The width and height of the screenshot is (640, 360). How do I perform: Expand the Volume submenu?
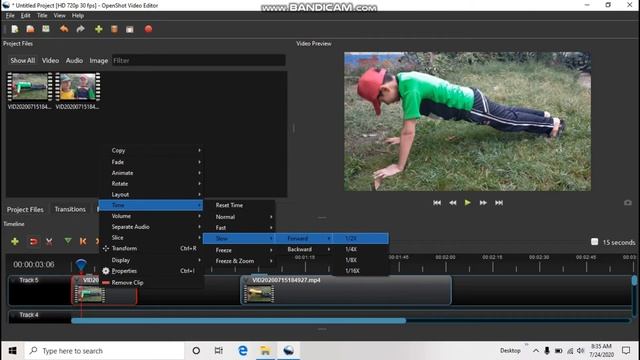click(151, 216)
